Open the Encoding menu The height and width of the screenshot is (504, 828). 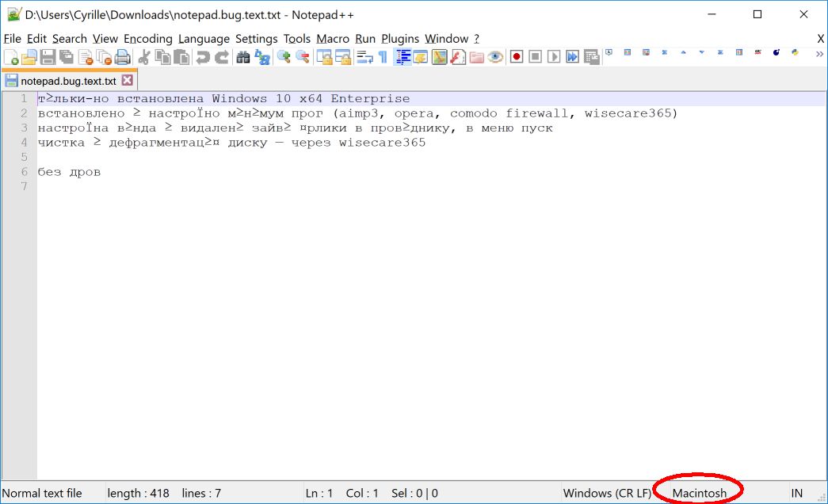pos(147,38)
